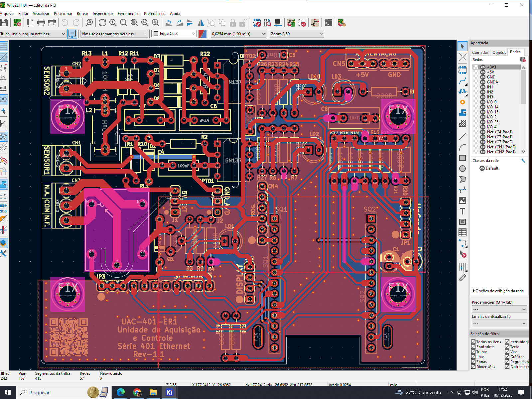Click the +3V3 net color swatch
The height and width of the screenshot is (399, 532).
point(476,67)
